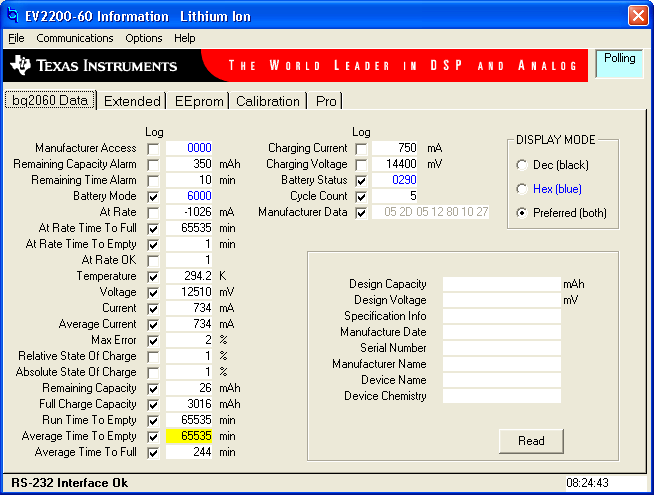Uncheck At Rate Time To Empty log
Screen dimensions: 654x499
point(153,245)
